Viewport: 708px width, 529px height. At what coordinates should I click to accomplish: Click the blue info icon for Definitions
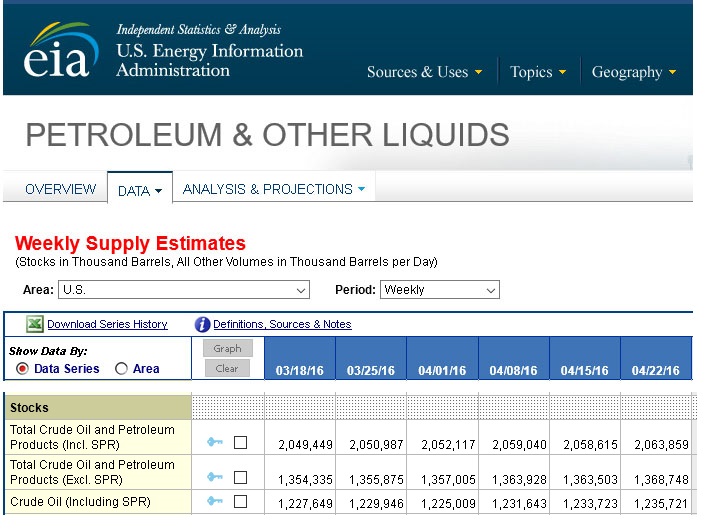202,324
